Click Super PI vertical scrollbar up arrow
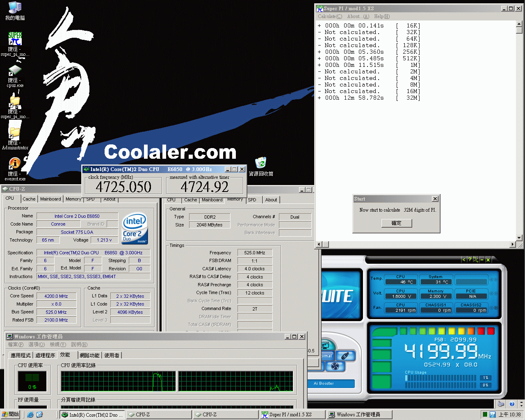Viewport: 525px width, 420px height. pyautogui.click(x=519, y=24)
